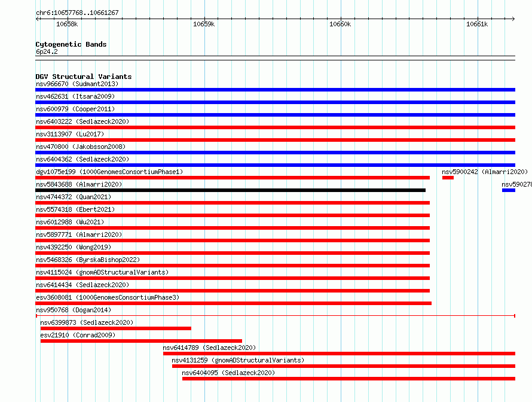Click the ruler's right arrow end
532x402 pixels.
[x=513, y=19]
